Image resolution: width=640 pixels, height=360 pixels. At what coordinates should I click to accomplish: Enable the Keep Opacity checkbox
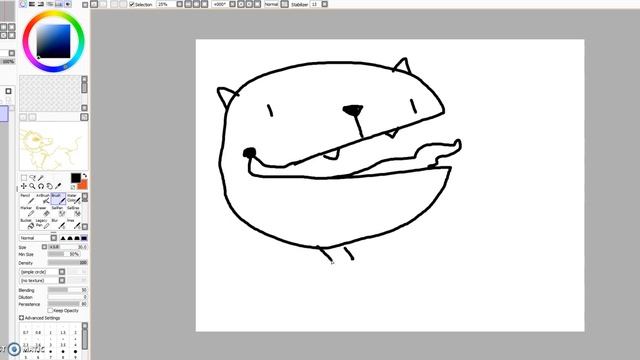tap(50, 311)
